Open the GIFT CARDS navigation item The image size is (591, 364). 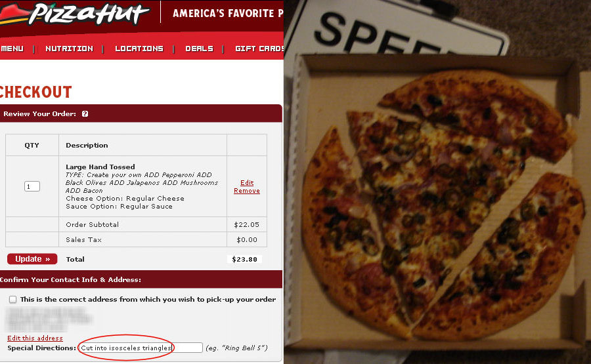(259, 49)
